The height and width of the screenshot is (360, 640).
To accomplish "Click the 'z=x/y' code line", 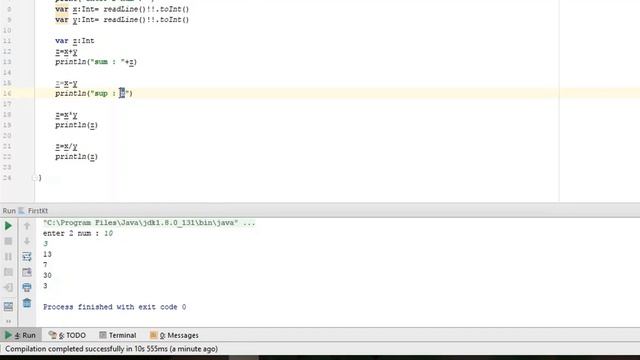I will point(66,146).
